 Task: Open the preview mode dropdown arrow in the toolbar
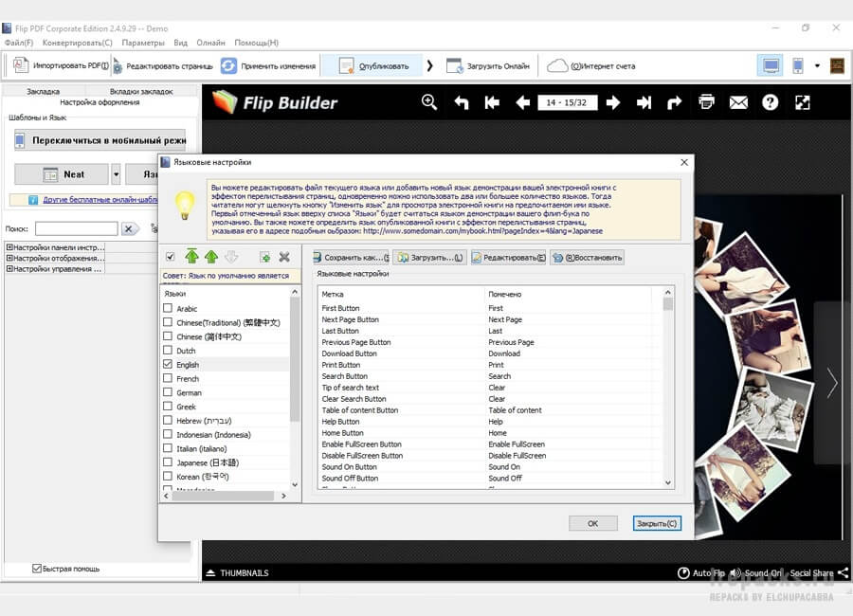tap(817, 65)
